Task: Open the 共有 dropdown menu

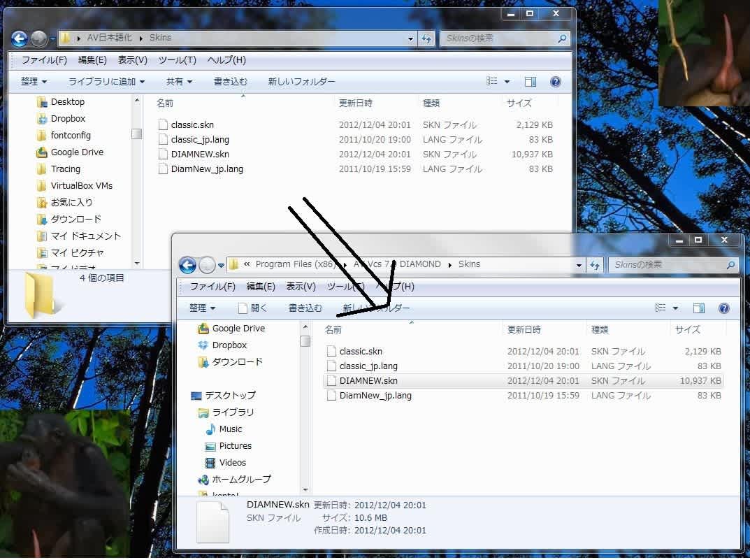Action: (x=179, y=82)
